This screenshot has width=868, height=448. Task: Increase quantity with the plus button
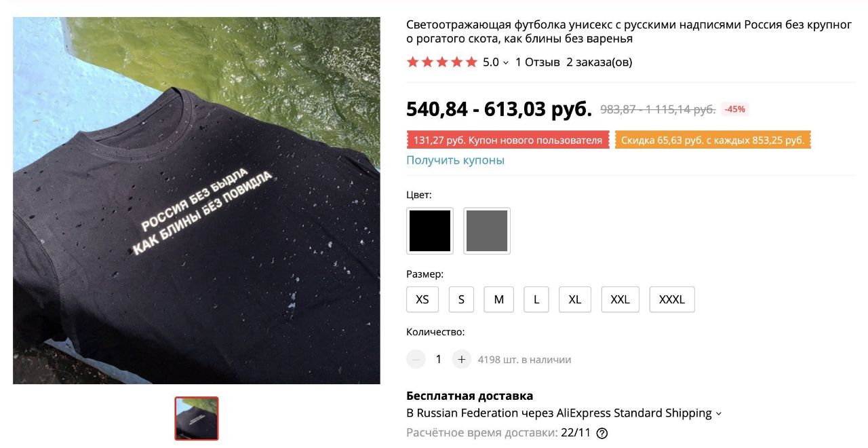click(x=461, y=359)
